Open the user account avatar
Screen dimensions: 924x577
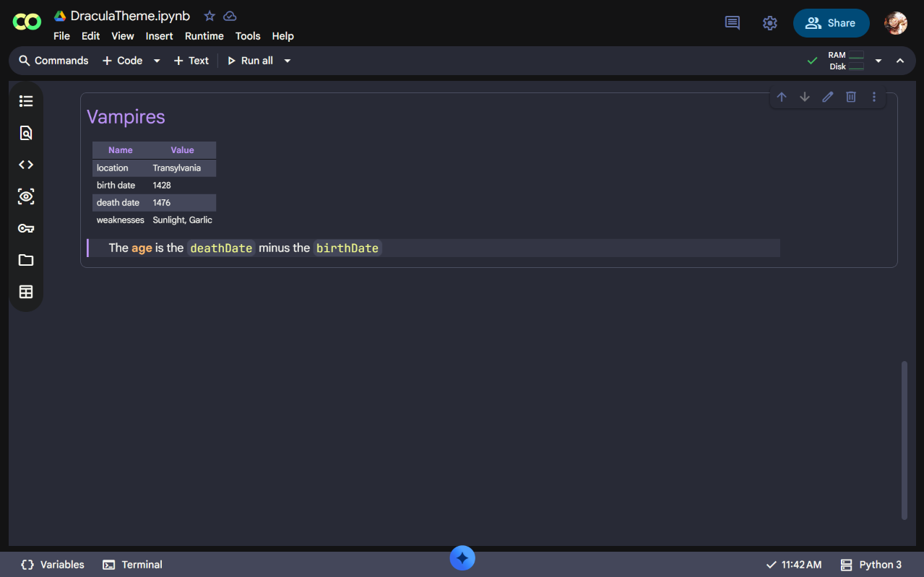pos(896,23)
